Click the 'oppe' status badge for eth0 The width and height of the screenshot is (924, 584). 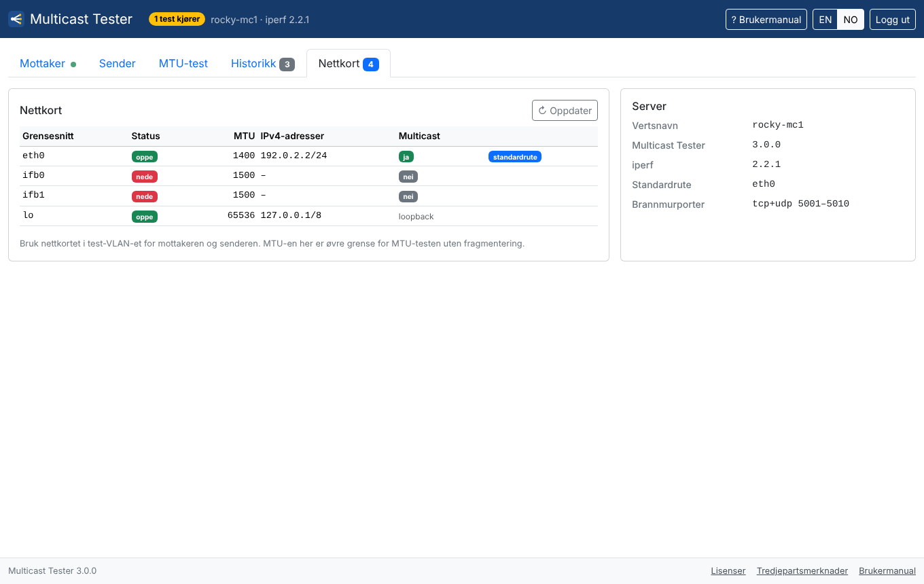pos(145,157)
